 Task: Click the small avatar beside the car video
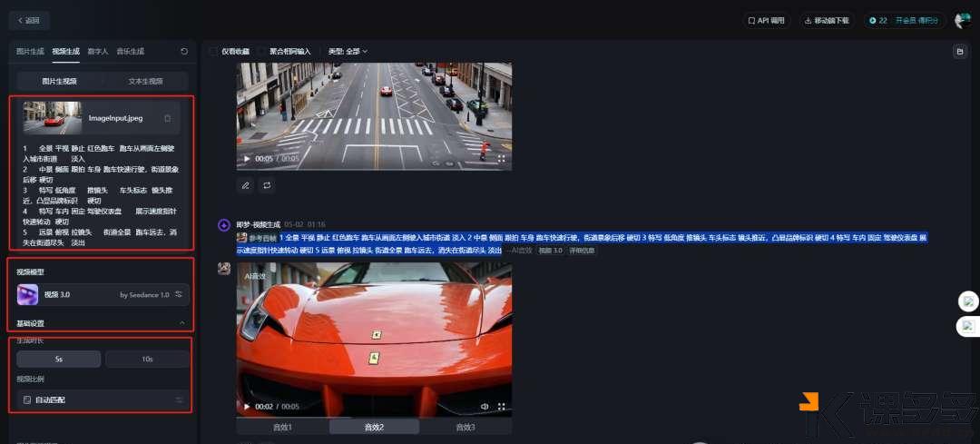pos(224,268)
